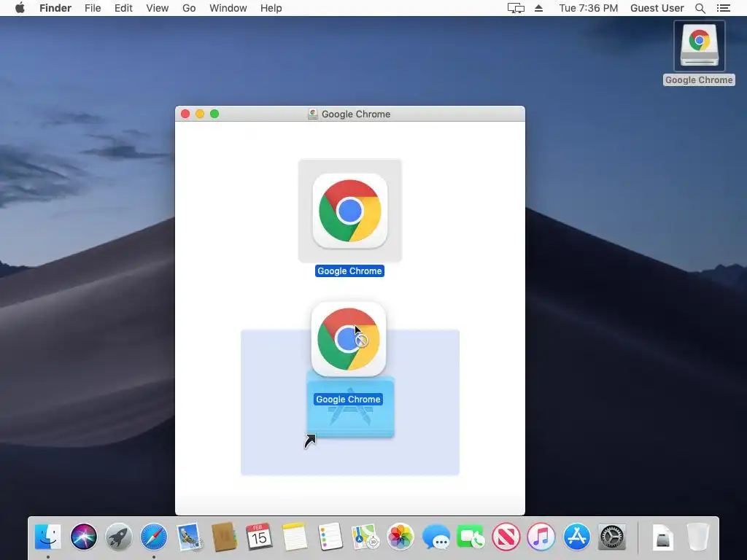
Task: Select top Google Chrome app icon
Action: (x=349, y=211)
